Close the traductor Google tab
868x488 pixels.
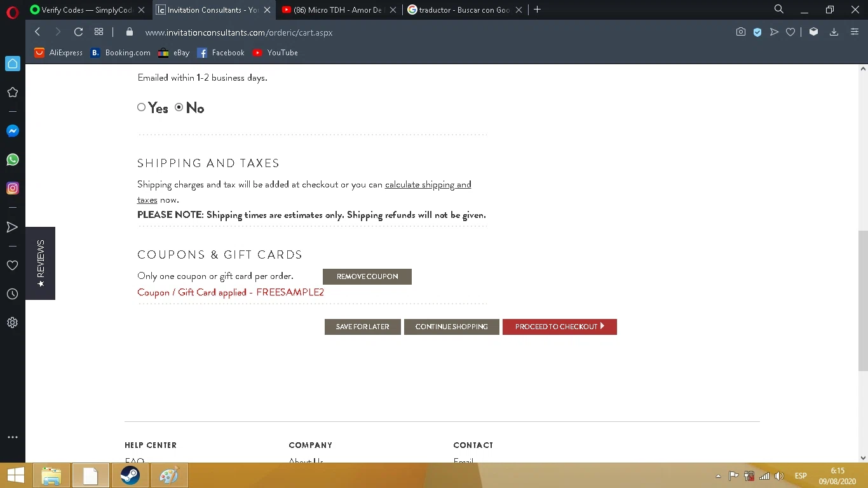(519, 10)
